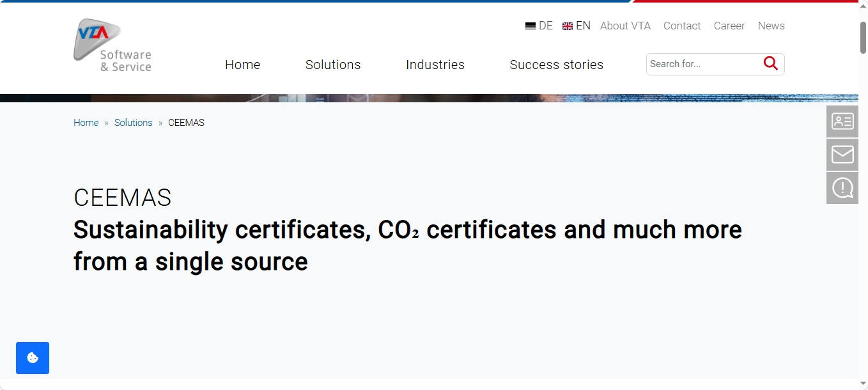Open the Industries menu
Image resolution: width=868 pixels, height=390 pixels.
(x=435, y=65)
